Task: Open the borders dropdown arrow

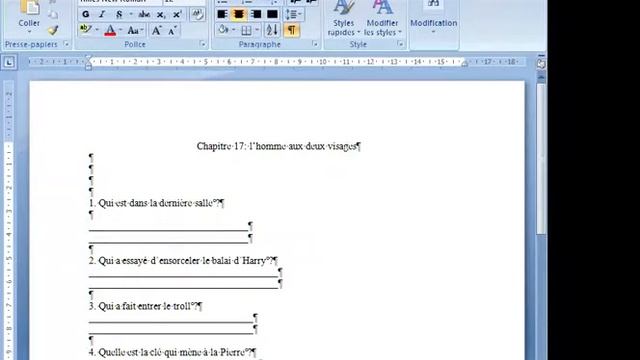Action: (257, 30)
